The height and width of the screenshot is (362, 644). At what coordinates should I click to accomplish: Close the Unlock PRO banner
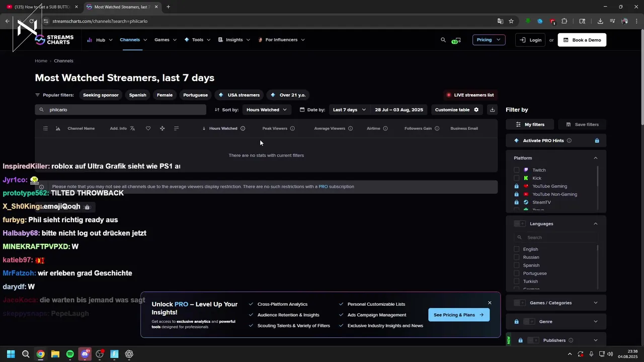click(x=490, y=303)
